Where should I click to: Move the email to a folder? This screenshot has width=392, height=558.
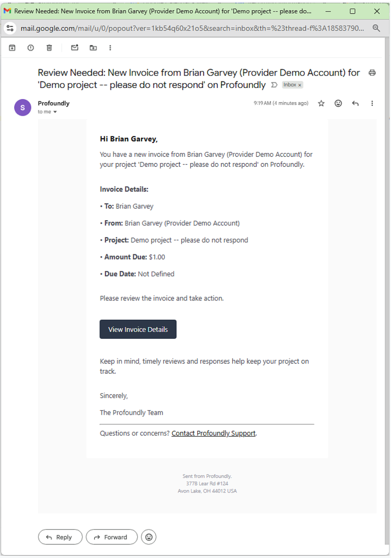click(x=93, y=47)
